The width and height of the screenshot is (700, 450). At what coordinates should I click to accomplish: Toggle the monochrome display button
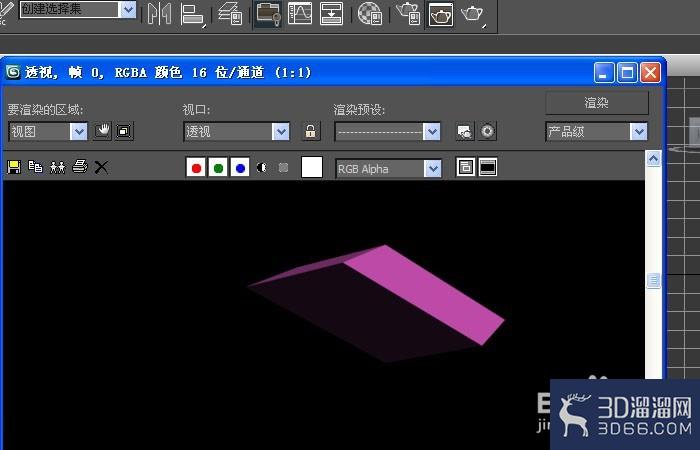283,167
